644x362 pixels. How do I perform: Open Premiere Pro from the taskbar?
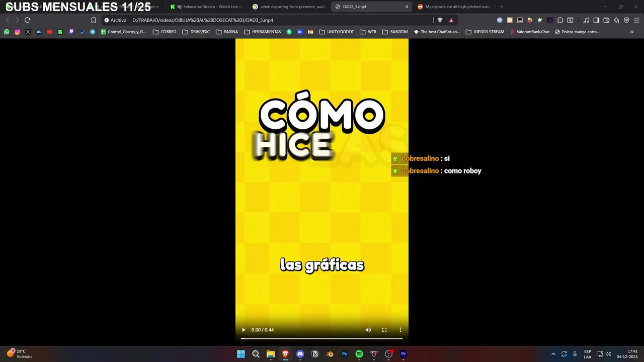click(404, 354)
